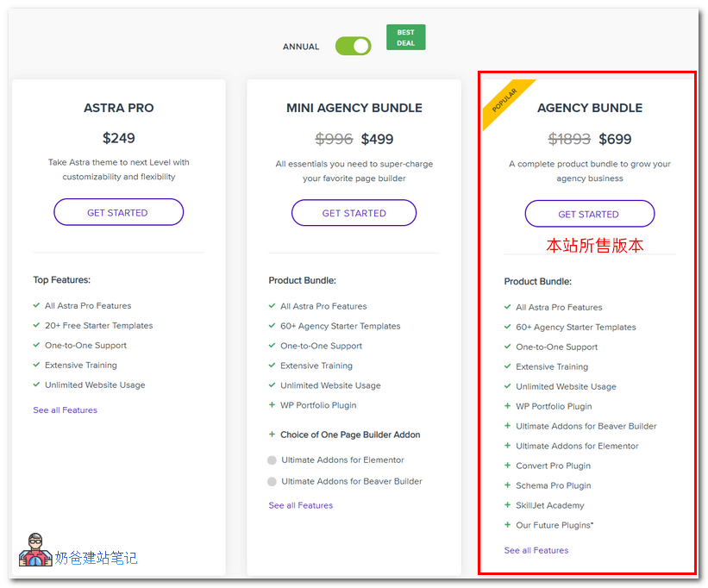
Task: Click plus icon beside Our Future Plugins
Action: [508, 525]
